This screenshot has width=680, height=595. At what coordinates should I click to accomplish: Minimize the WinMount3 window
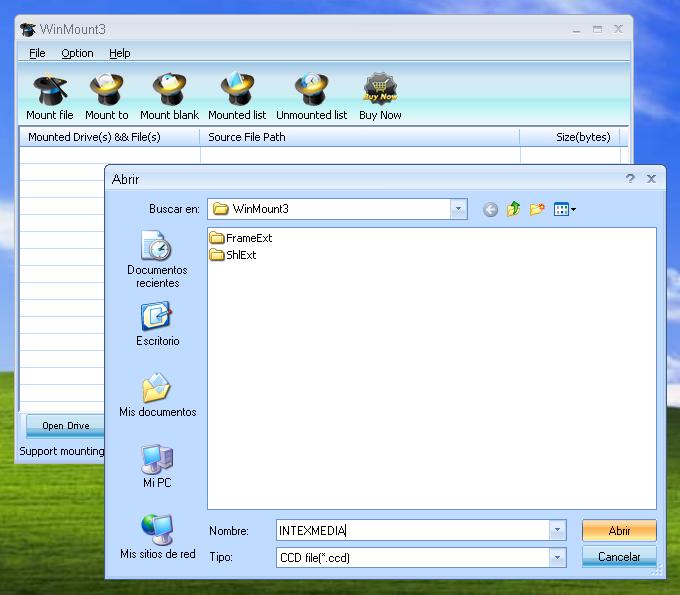576,29
